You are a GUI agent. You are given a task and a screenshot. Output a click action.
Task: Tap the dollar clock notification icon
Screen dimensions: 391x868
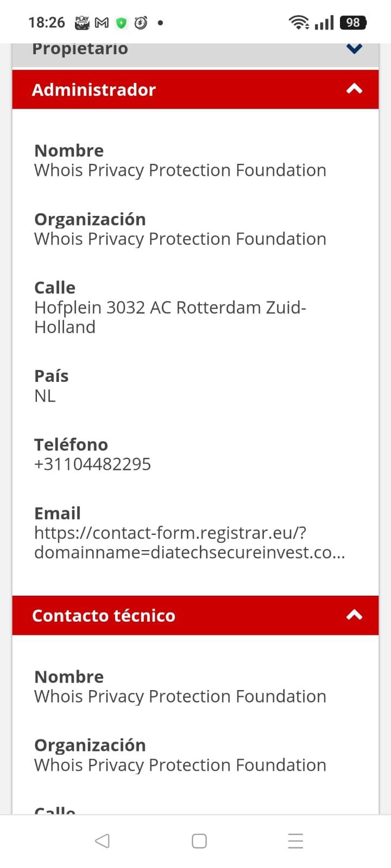coord(141,23)
